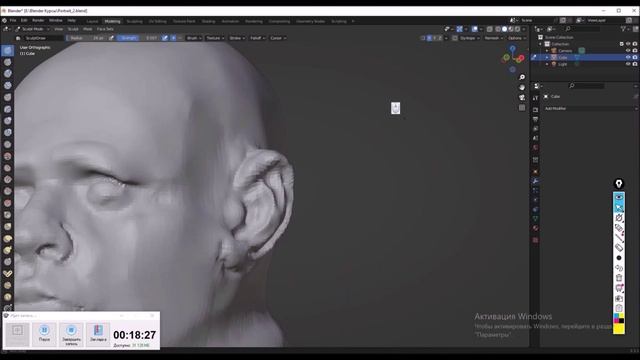Pick the yellow color swatch

619,329
